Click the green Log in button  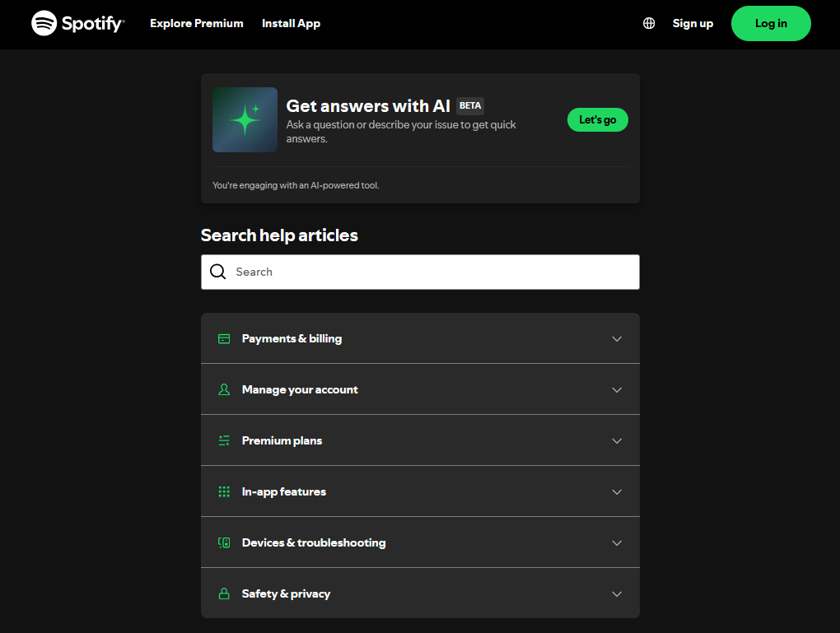pos(771,23)
